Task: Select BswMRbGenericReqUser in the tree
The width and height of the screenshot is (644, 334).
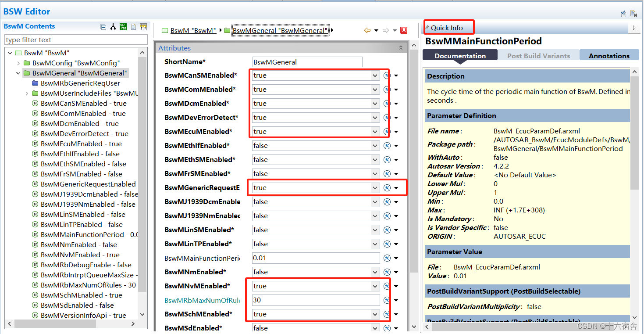Action: (80, 83)
